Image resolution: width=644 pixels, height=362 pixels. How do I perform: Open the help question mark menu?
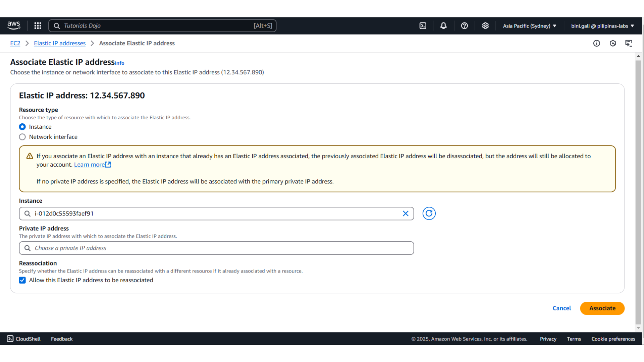(x=464, y=26)
